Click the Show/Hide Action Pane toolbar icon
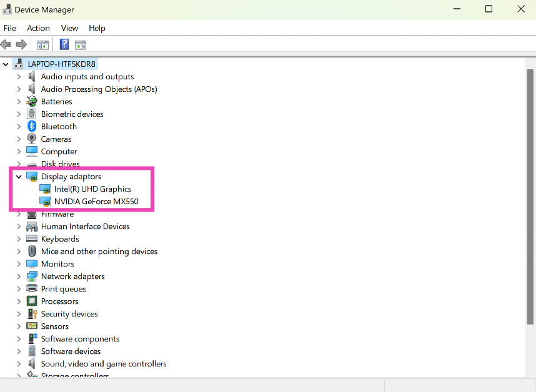Viewport: 536px width, 392px height. pos(80,44)
